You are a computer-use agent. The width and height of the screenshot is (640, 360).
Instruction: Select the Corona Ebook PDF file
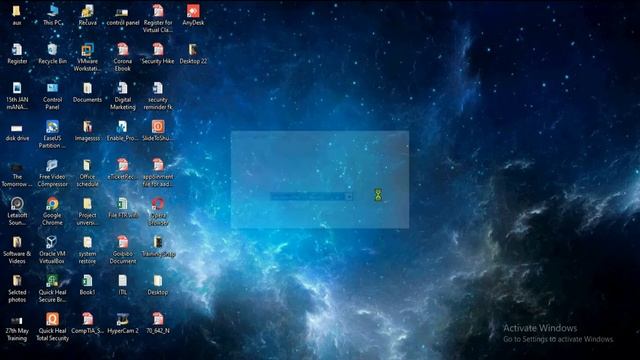click(122, 57)
